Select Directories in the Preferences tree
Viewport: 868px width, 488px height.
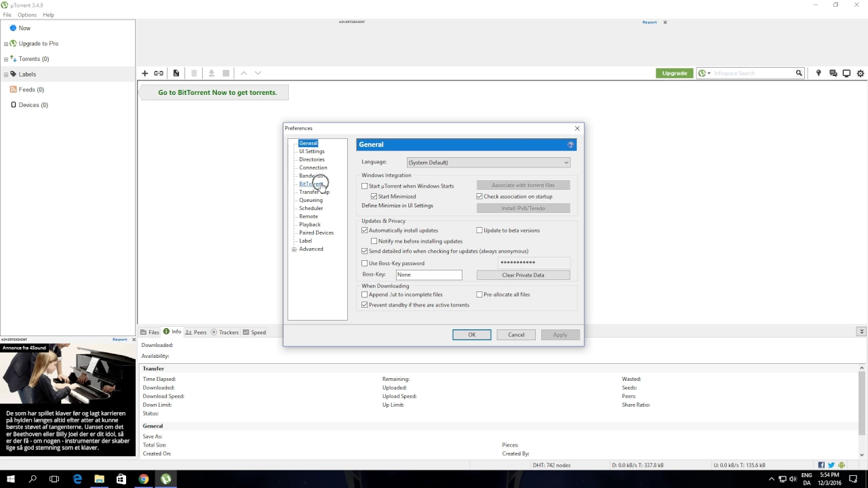pos(312,159)
